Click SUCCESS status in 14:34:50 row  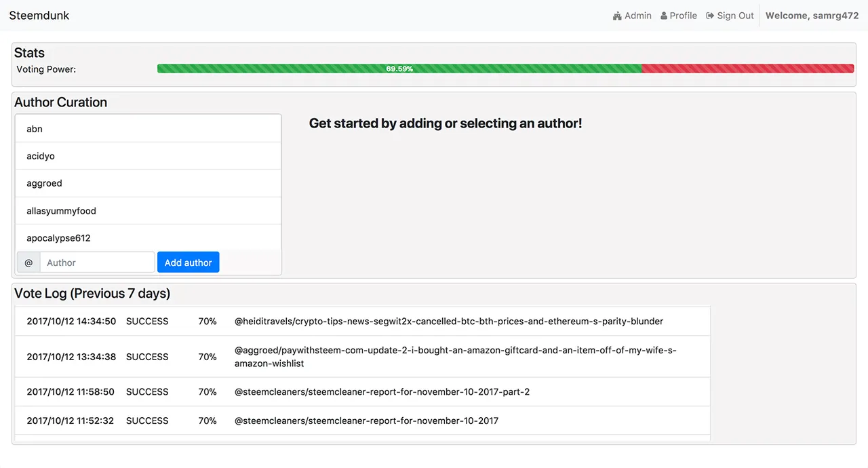point(147,321)
